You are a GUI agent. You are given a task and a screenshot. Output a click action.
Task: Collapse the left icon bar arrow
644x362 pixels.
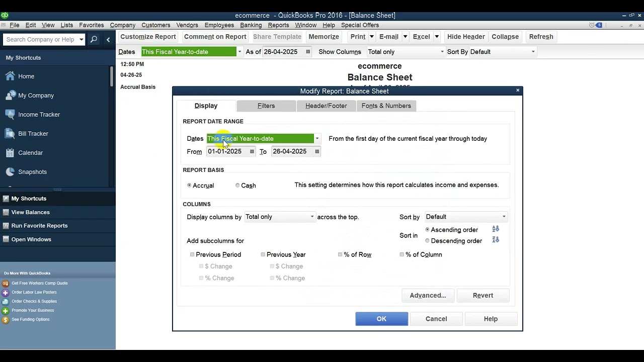pyautogui.click(x=108, y=40)
